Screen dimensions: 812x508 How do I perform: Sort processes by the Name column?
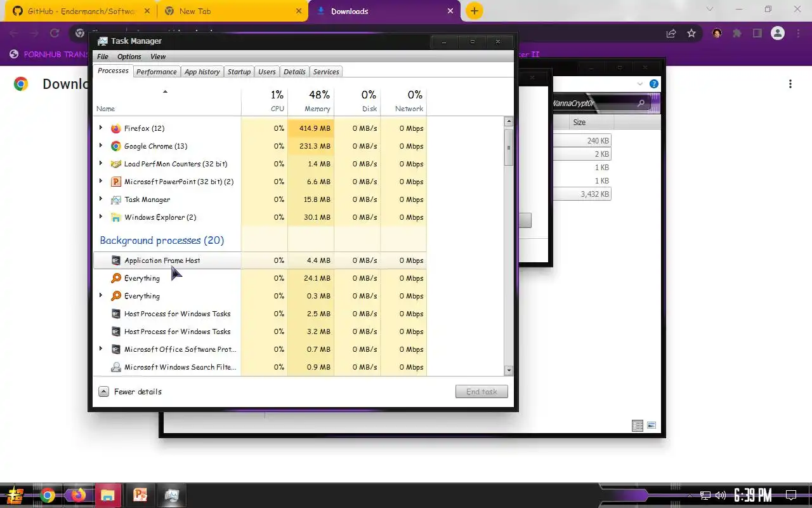click(167, 102)
